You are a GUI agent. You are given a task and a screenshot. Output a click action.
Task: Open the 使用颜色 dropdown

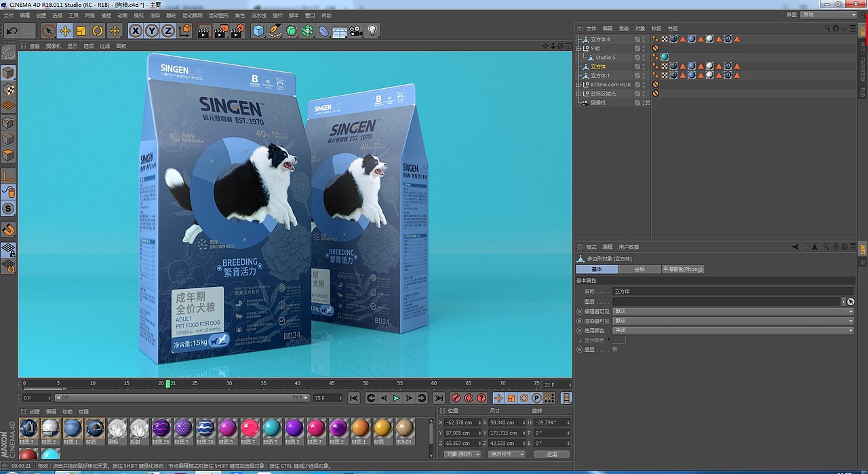tap(733, 330)
